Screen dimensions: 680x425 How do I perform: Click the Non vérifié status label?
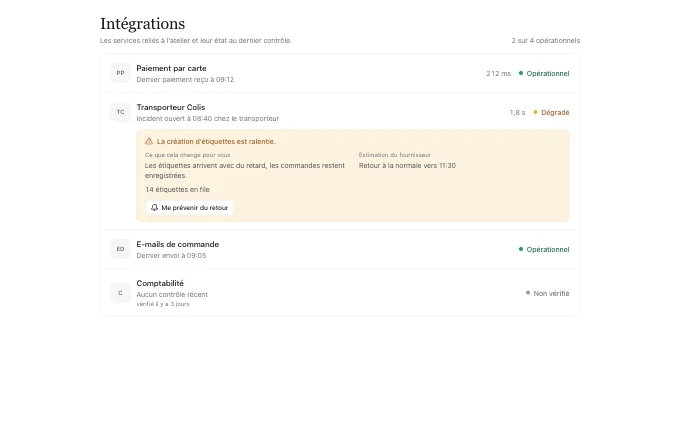(551, 293)
